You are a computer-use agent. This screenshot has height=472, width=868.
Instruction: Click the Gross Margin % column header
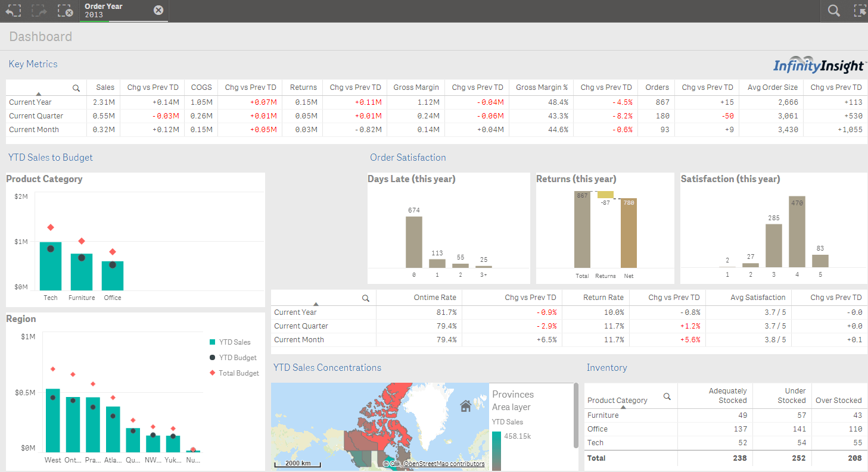[542, 87]
